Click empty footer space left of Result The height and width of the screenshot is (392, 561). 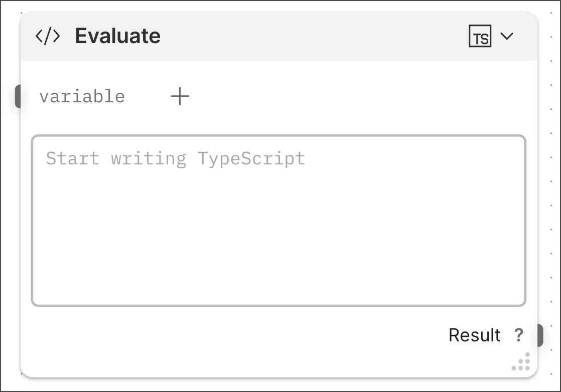[226, 335]
